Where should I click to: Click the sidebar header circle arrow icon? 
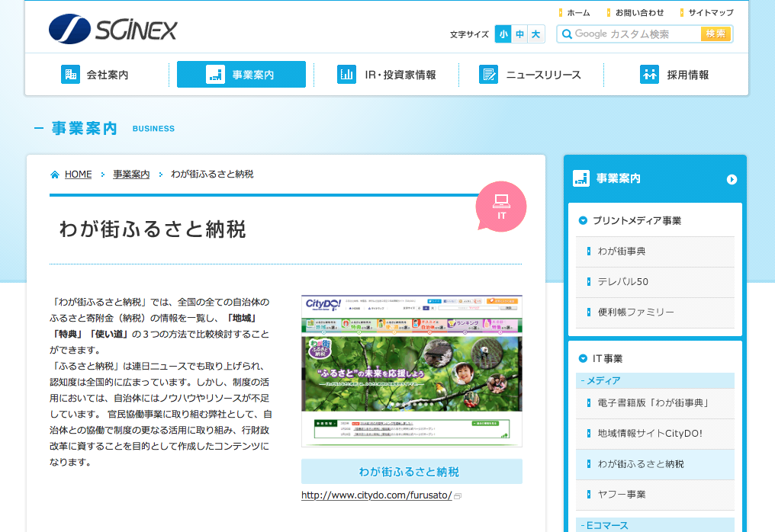pyautogui.click(x=732, y=179)
